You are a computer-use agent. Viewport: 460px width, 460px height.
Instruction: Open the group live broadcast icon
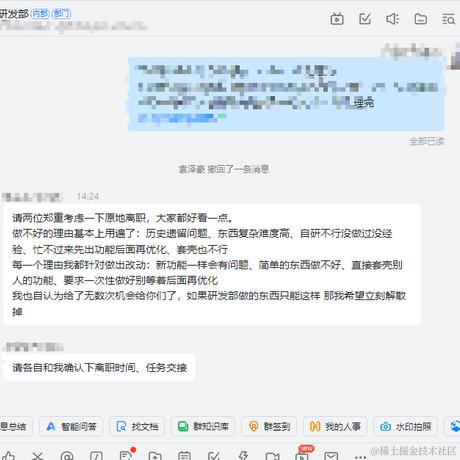click(x=337, y=19)
